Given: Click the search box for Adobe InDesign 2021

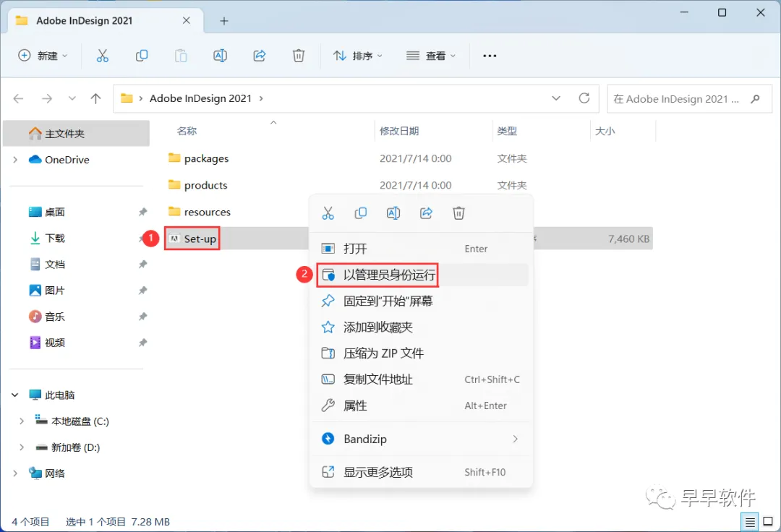Looking at the screenshot, I should click(689, 98).
